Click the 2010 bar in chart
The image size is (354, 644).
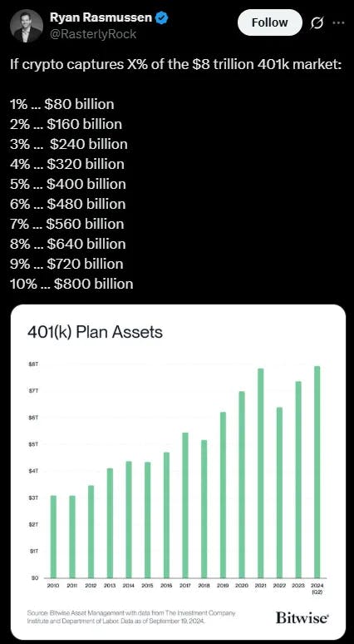[53, 537]
